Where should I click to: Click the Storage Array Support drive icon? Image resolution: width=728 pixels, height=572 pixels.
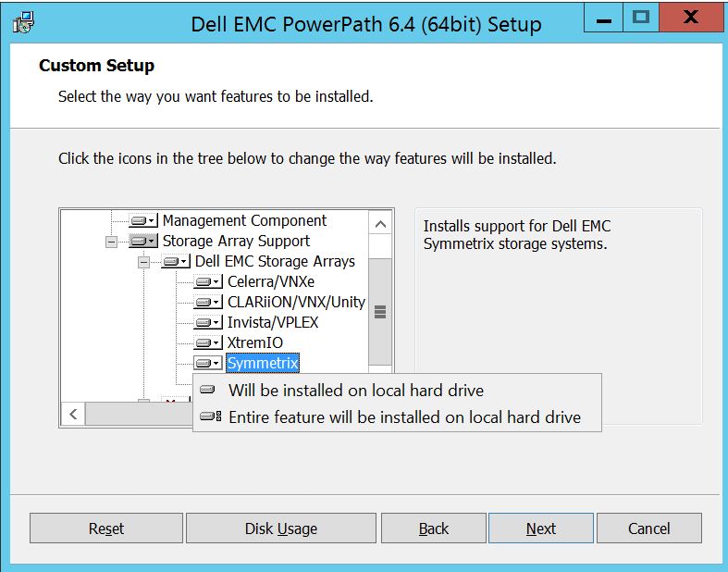tap(143, 242)
